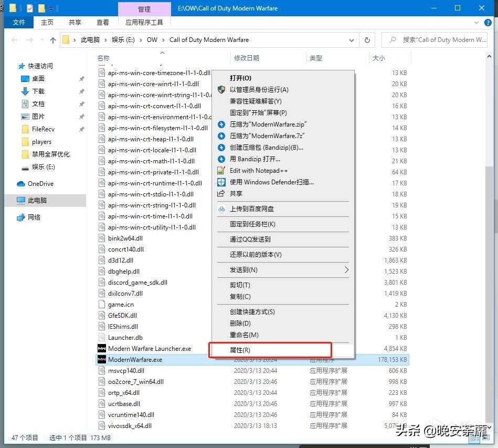Screen dimensions: 498x448
Task: Navigate to OW via the breadcrumb link
Action: pyautogui.click(x=152, y=40)
